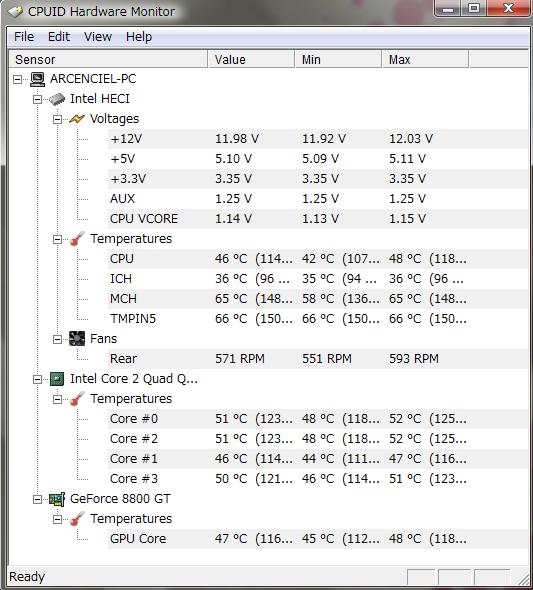The height and width of the screenshot is (590, 533).
Task: Click the thermometer icon under GeForce 8800 GT
Action: [77, 519]
